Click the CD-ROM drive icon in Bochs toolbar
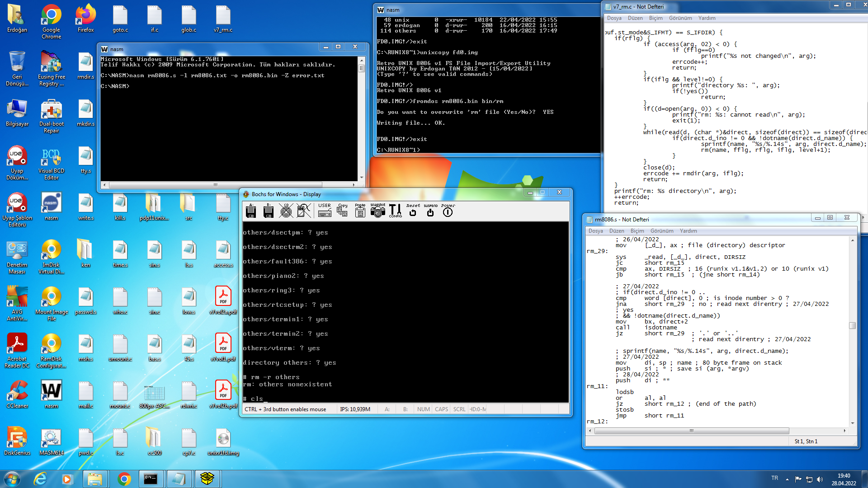Viewport: 868px width, 488px height. pos(286,211)
